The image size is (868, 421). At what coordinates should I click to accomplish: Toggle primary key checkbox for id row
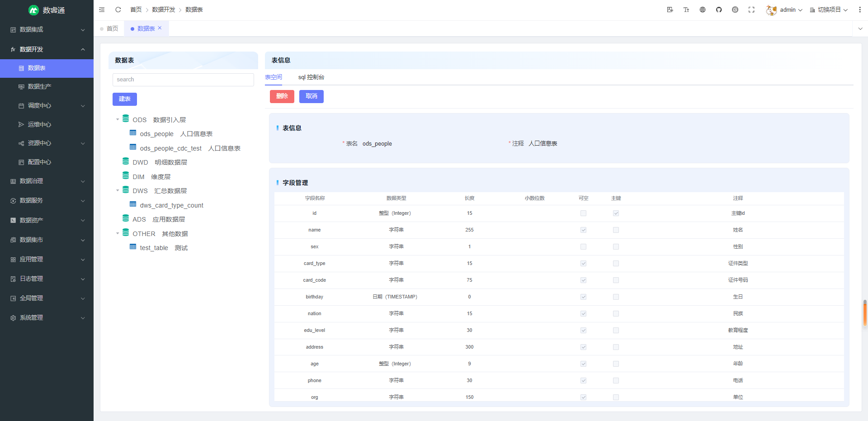coord(616,213)
